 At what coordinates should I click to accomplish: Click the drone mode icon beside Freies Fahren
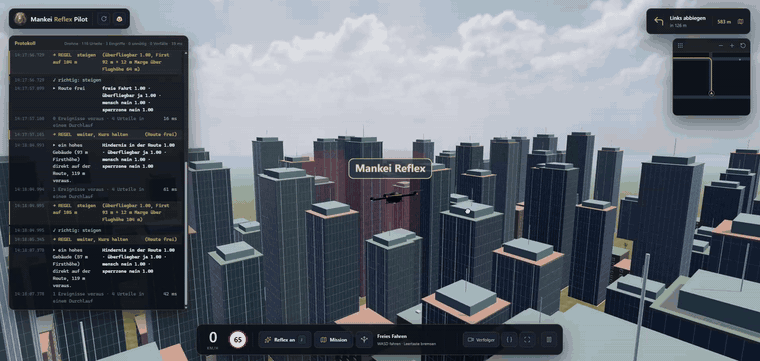pyautogui.click(x=364, y=340)
